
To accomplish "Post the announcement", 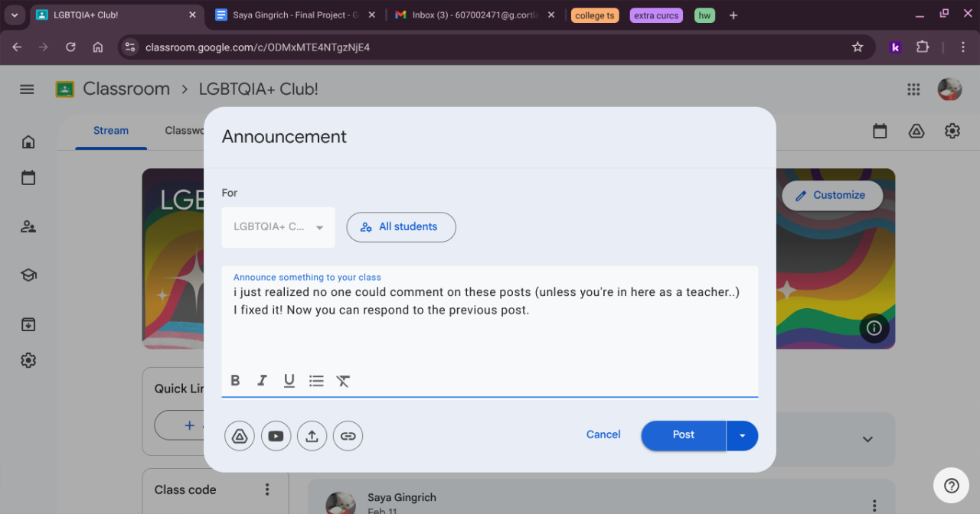I will pyautogui.click(x=683, y=435).
